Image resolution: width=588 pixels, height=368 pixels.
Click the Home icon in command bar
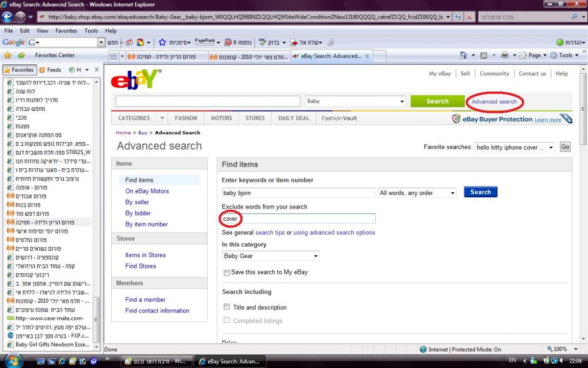coord(464,55)
